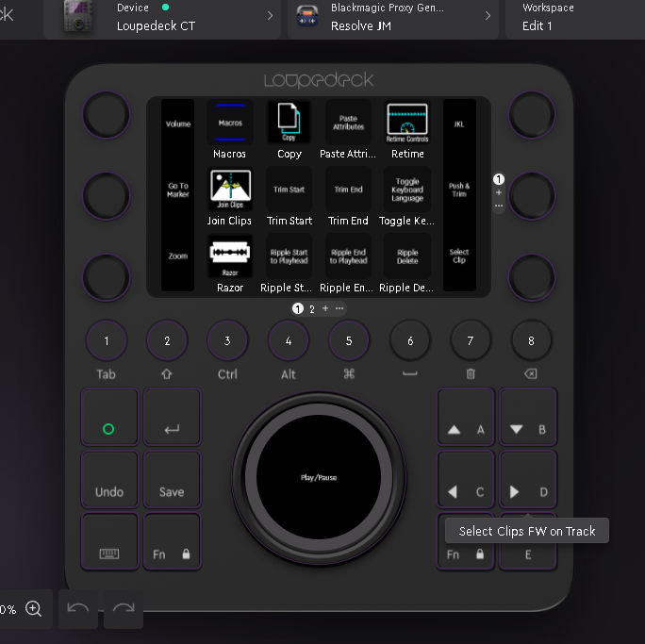Select the Razor touch button

click(230, 256)
